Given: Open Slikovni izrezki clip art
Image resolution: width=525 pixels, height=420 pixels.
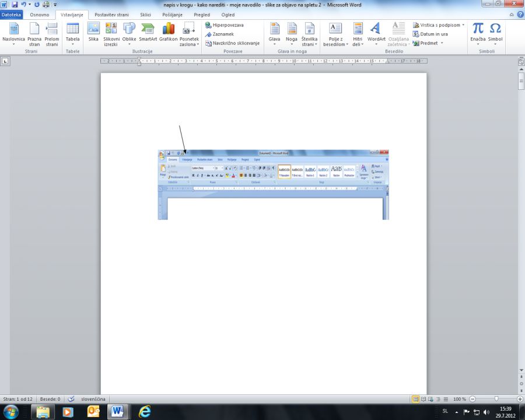Looking at the screenshot, I should (111, 34).
